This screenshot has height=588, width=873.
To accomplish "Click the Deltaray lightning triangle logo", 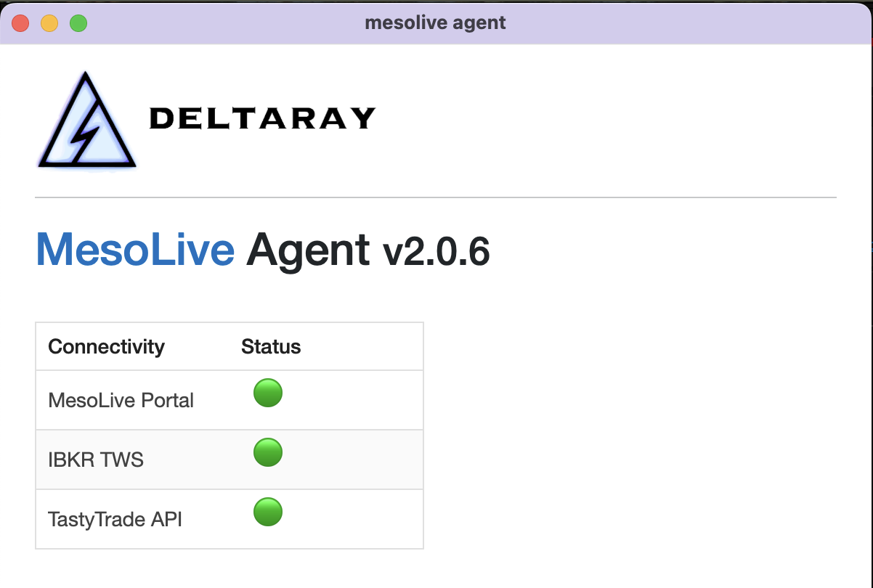I will point(86,122).
